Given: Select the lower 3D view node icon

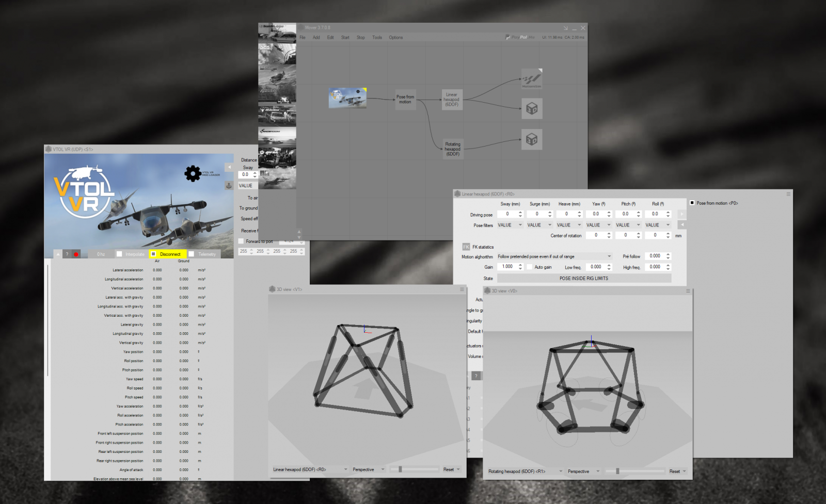Looking at the screenshot, I should pyautogui.click(x=532, y=139).
